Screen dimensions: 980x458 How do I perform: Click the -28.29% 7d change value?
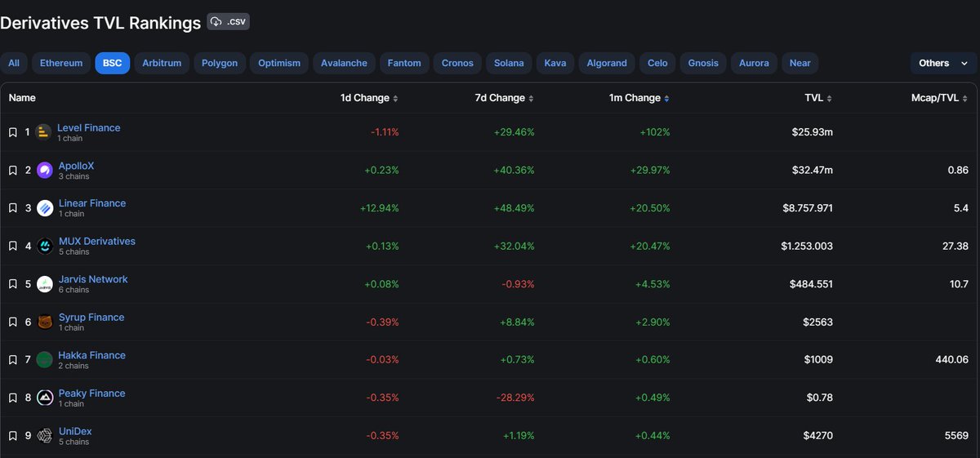point(516,398)
